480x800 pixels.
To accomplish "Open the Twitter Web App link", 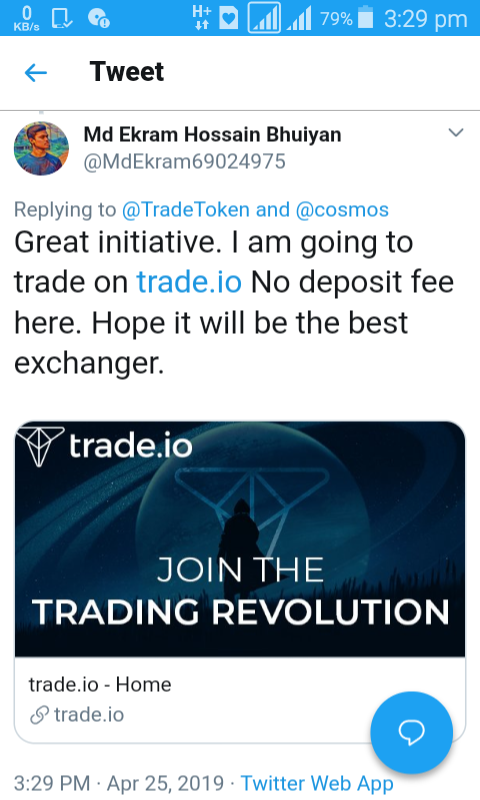I will (x=317, y=783).
